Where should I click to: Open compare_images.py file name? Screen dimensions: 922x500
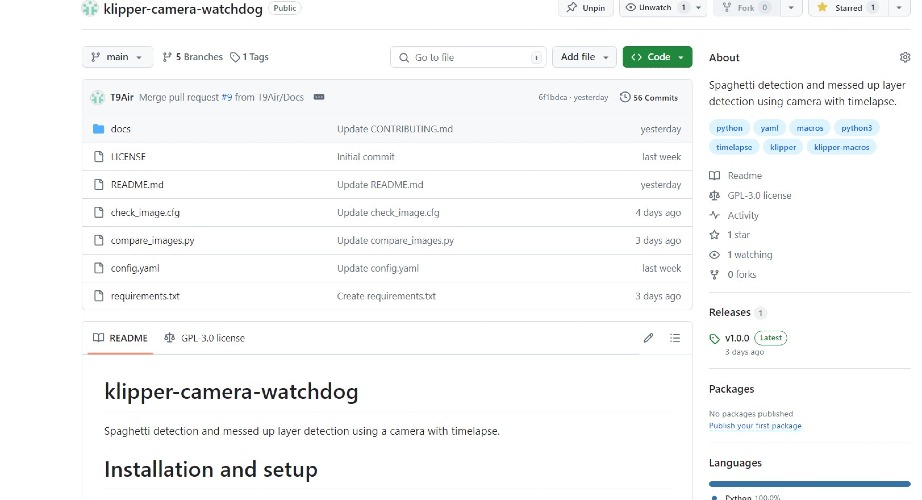[x=152, y=240]
